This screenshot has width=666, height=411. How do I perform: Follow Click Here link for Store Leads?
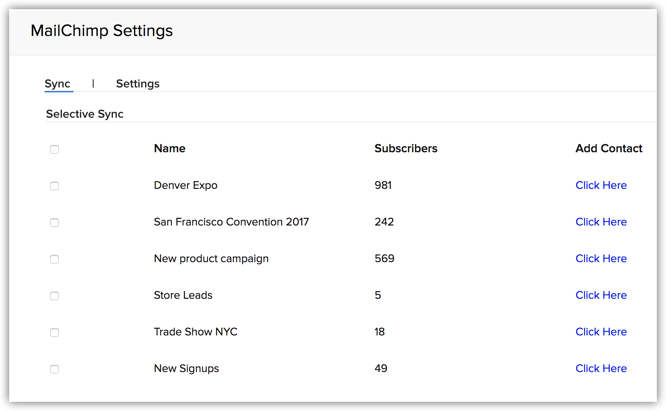point(601,295)
